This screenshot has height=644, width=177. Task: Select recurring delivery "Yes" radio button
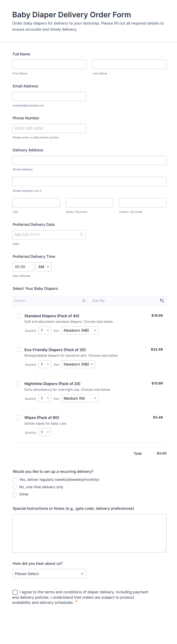(15, 479)
